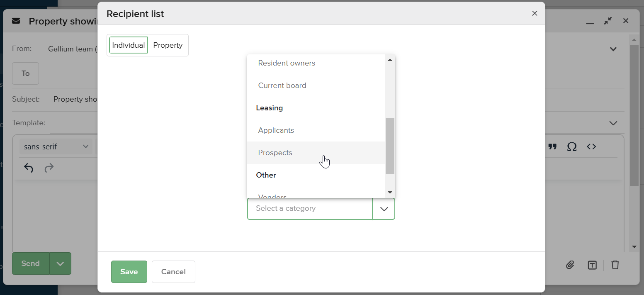Open the Send options dropdown arrow
644x295 pixels.
pyautogui.click(x=61, y=263)
